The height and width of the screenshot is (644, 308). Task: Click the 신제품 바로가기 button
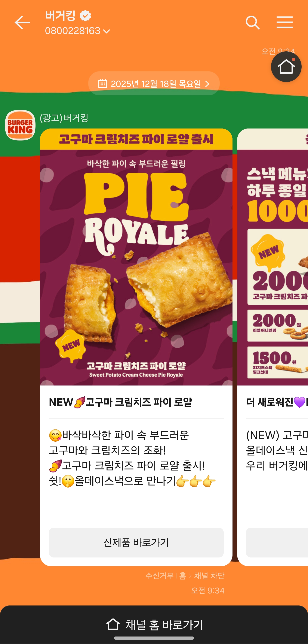pyautogui.click(x=136, y=542)
